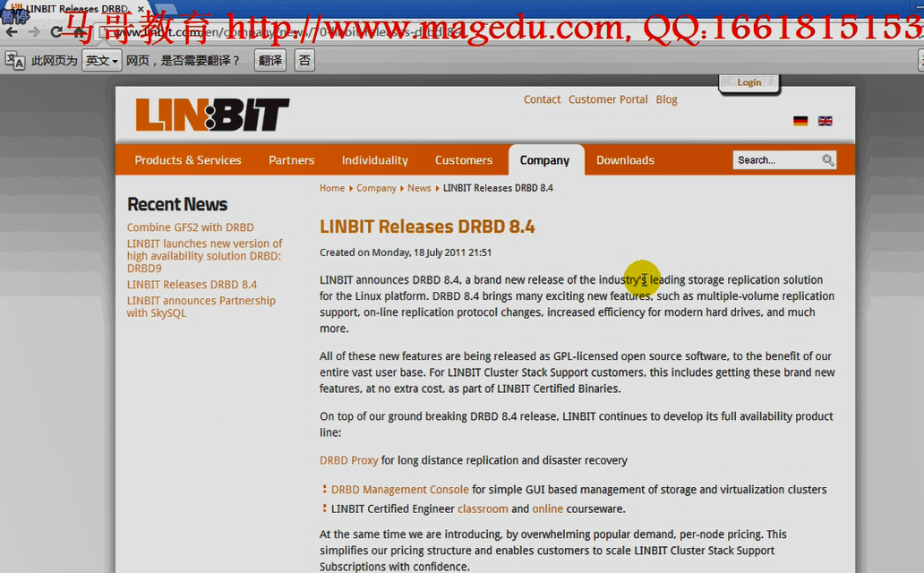Open the Customer Portal link
This screenshot has width=924, height=573.
click(x=608, y=99)
